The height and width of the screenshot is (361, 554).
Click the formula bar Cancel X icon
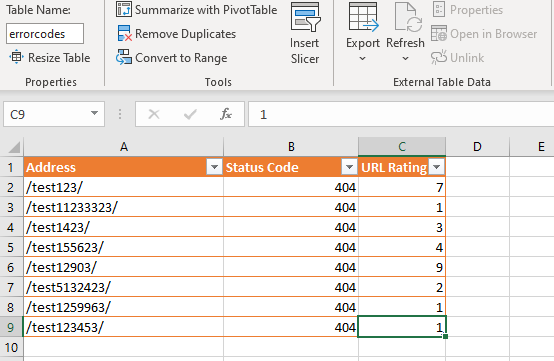click(154, 114)
